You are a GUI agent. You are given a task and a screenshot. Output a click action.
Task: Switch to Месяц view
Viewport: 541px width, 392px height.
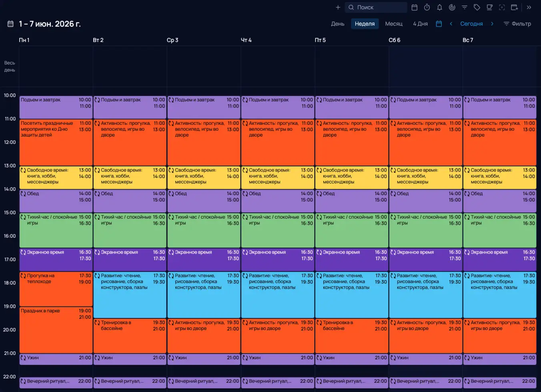394,24
